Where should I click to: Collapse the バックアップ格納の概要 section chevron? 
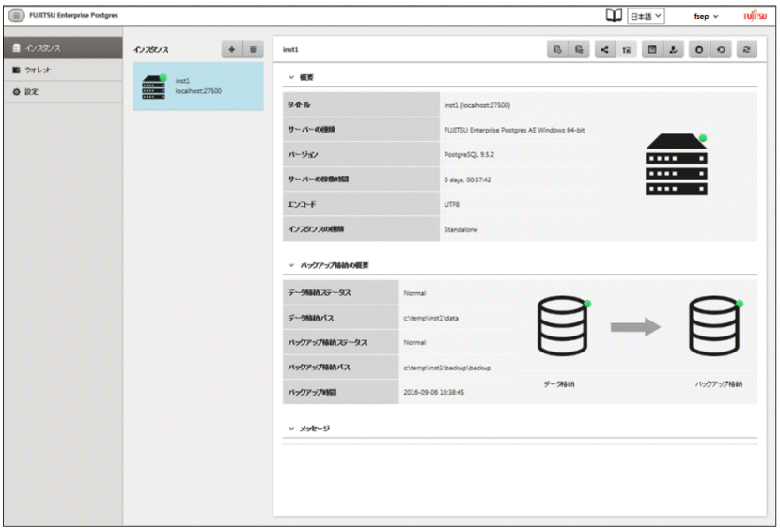pos(291,265)
